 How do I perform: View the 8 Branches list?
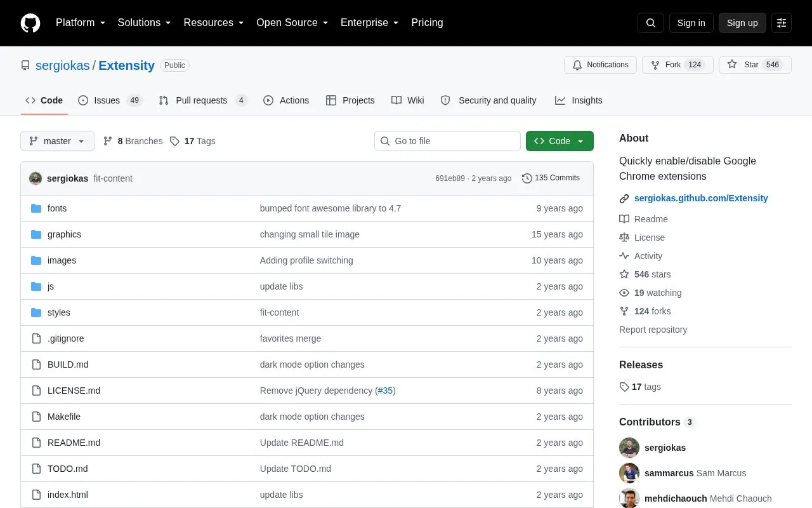tap(133, 141)
